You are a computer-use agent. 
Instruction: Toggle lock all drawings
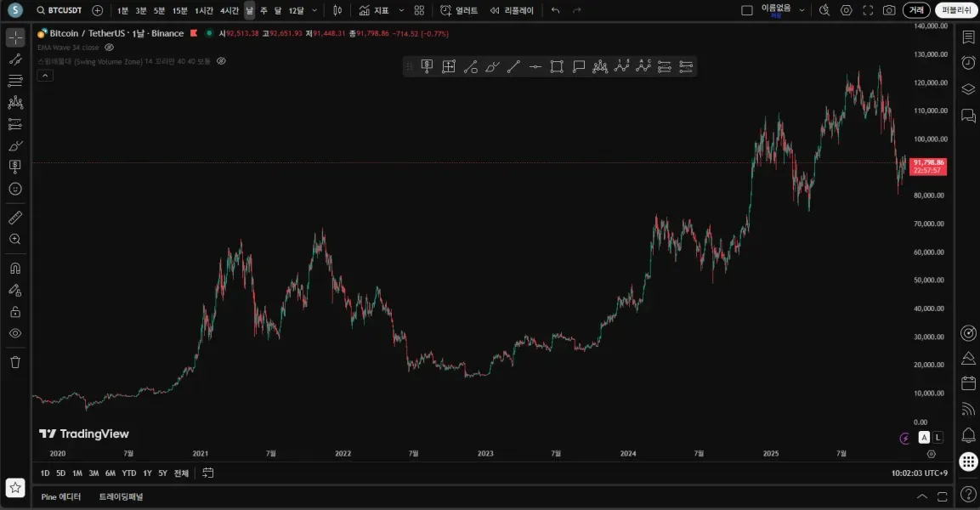pyautogui.click(x=15, y=311)
